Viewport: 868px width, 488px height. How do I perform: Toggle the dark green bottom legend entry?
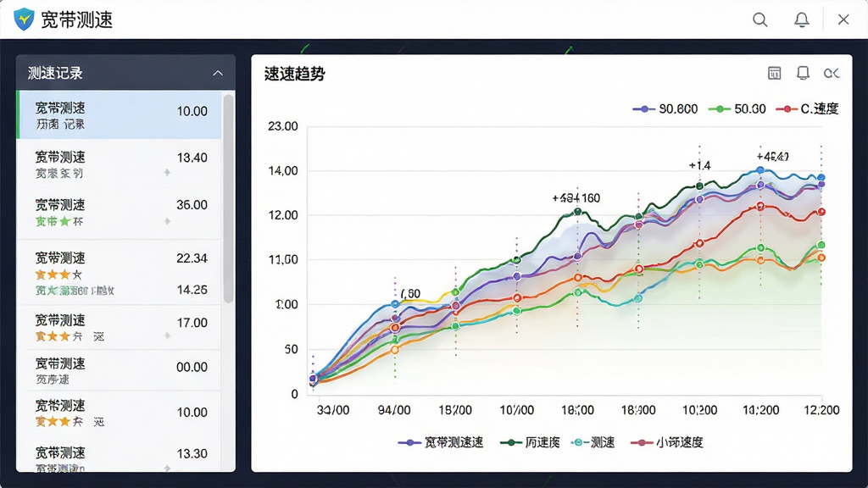(x=530, y=442)
